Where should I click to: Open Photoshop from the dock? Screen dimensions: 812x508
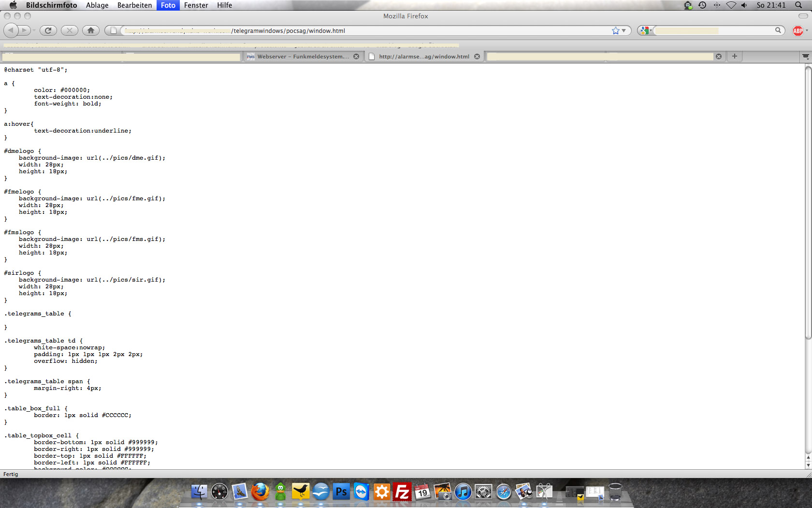pos(341,492)
